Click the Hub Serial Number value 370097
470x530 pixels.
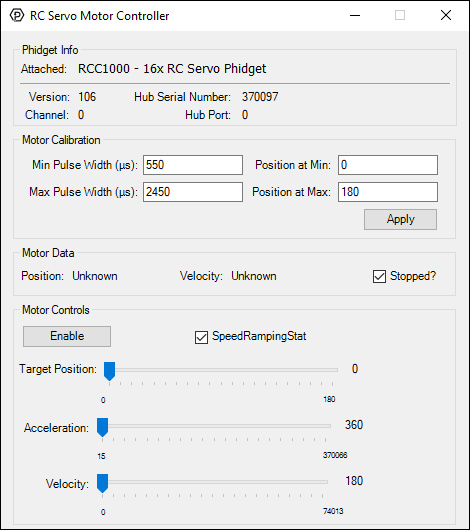(260, 97)
